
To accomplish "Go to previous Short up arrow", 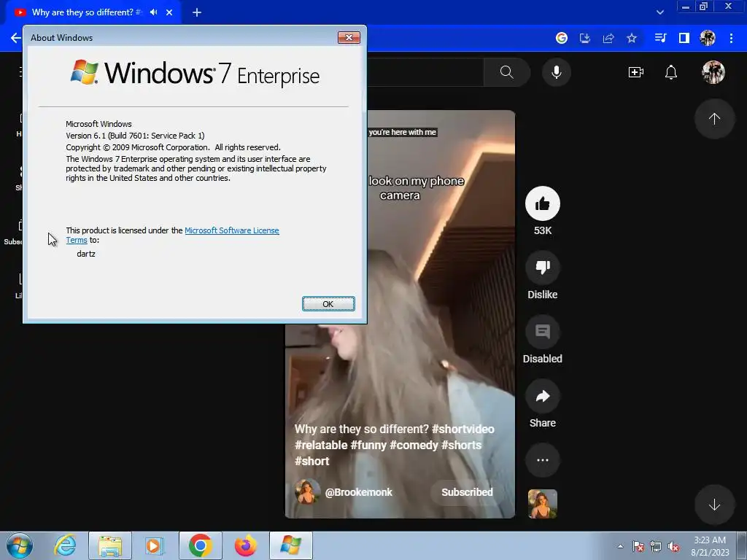I will tap(714, 119).
